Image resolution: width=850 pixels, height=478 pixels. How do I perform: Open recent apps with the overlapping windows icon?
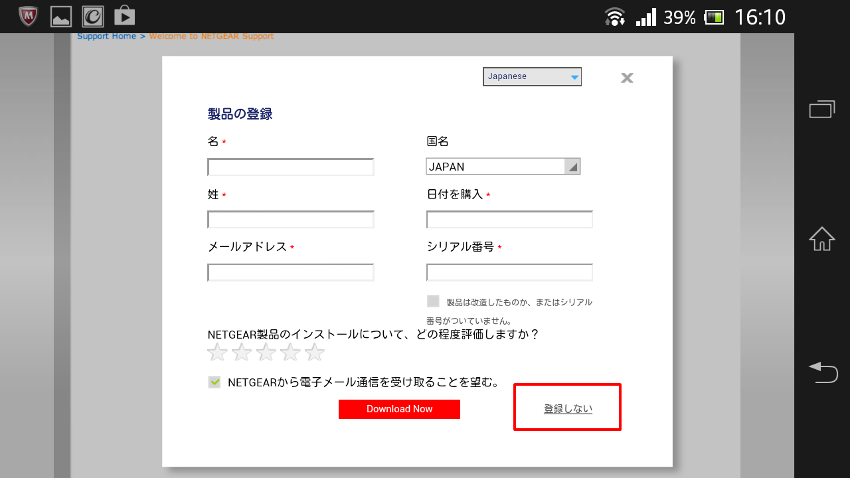coord(822,109)
